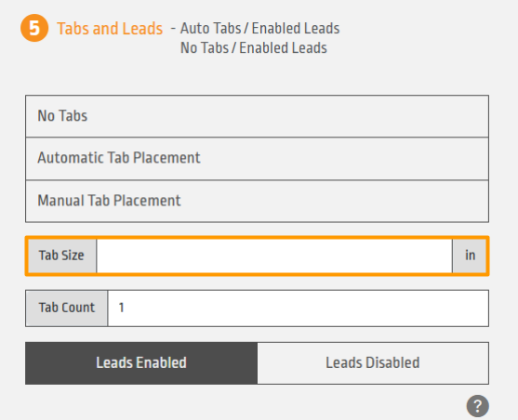518x420 pixels.
Task: Click the 'No Tabs' text label in list
Action: (x=62, y=116)
